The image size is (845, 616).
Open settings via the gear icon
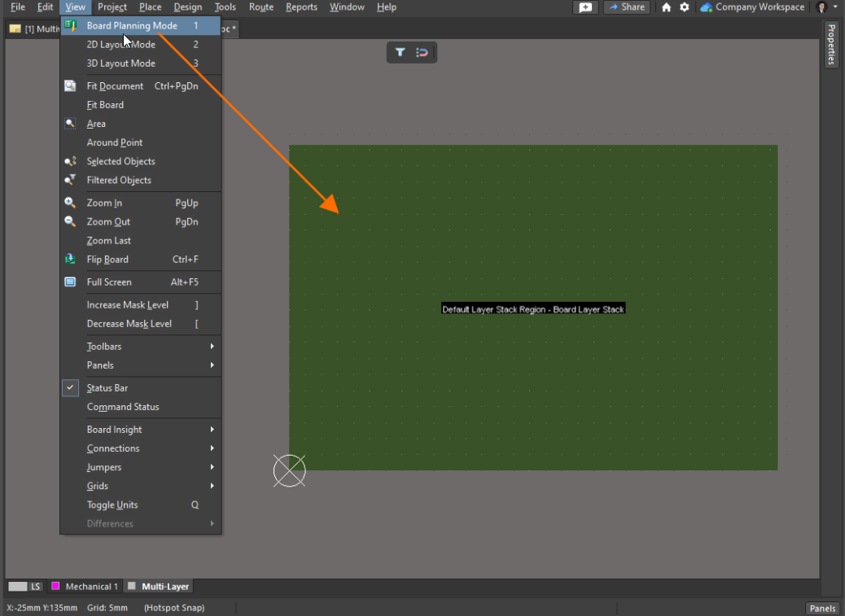tap(685, 7)
